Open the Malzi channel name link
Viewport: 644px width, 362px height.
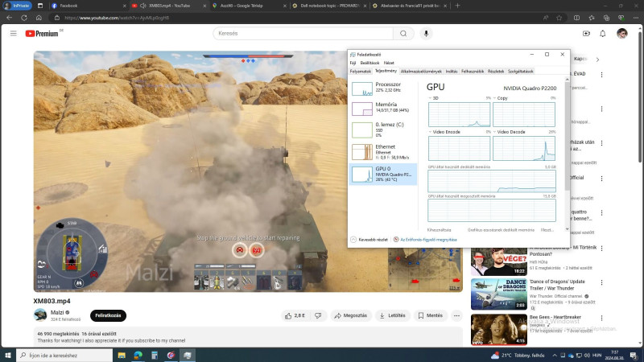(57, 313)
